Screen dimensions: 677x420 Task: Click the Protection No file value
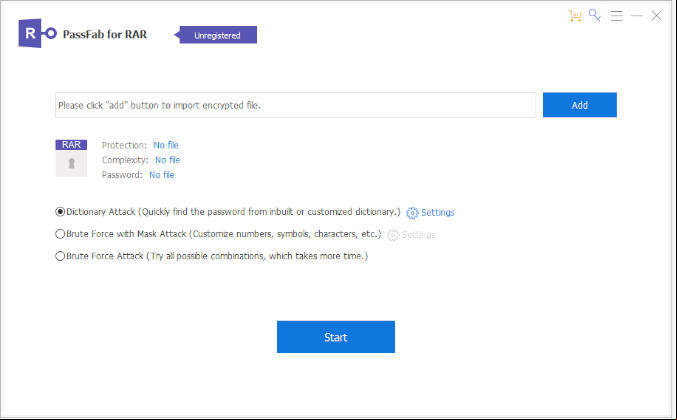tap(166, 145)
